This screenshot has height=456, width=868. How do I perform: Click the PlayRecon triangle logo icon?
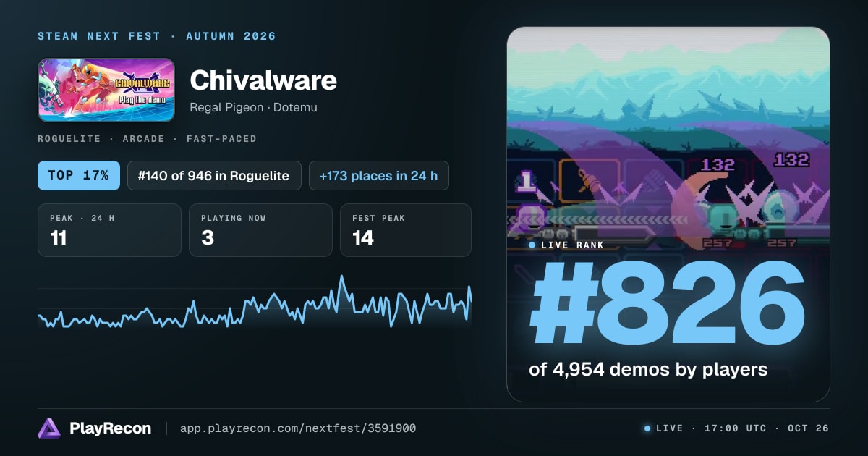(49, 428)
